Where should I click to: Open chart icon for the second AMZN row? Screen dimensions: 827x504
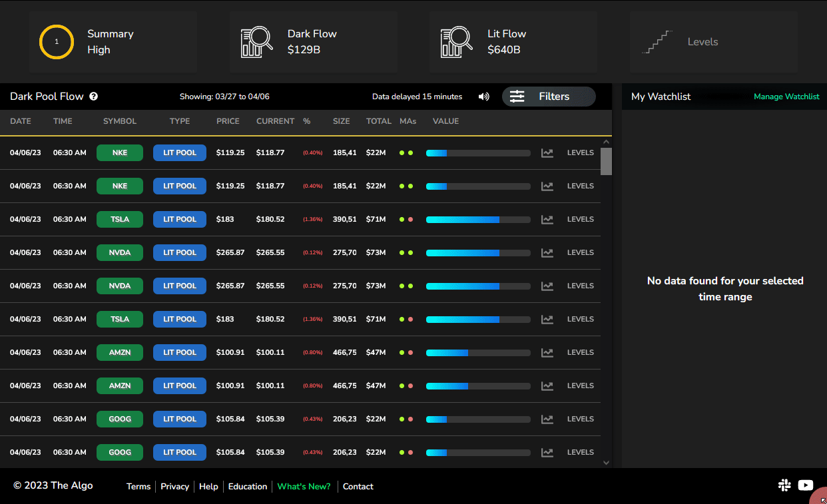pos(547,385)
